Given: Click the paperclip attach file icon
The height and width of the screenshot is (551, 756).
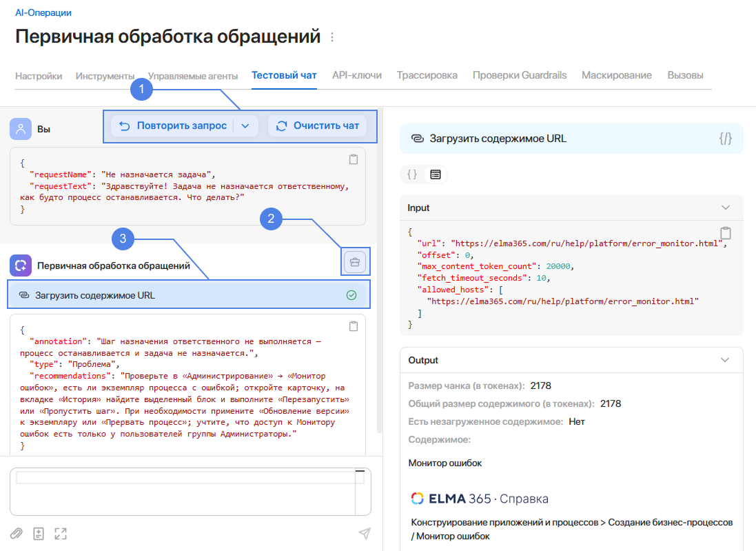Looking at the screenshot, I should coord(17,533).
